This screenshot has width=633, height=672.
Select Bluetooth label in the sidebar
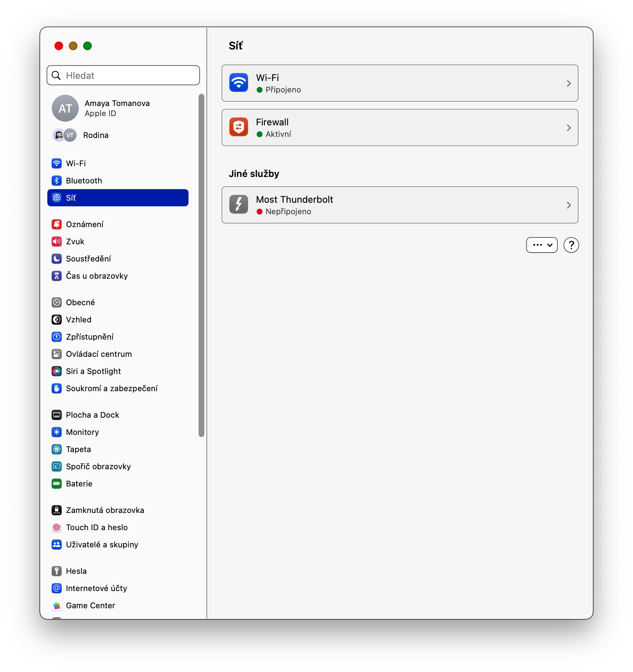tap(84, 181)
